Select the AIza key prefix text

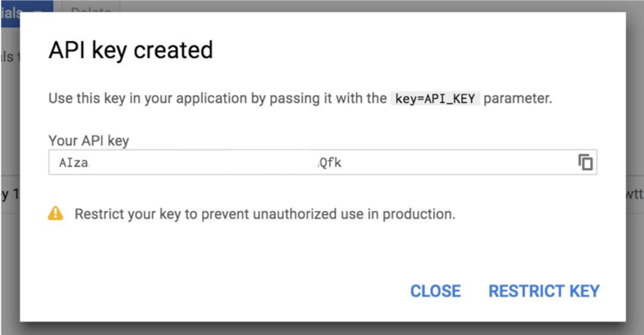pyautogui.click(x=74, y=162)
